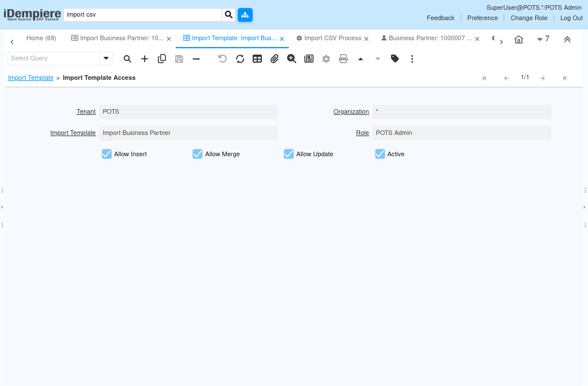Click the Change Role link
Screen dimensions: 588x386
tap(529, 18)
